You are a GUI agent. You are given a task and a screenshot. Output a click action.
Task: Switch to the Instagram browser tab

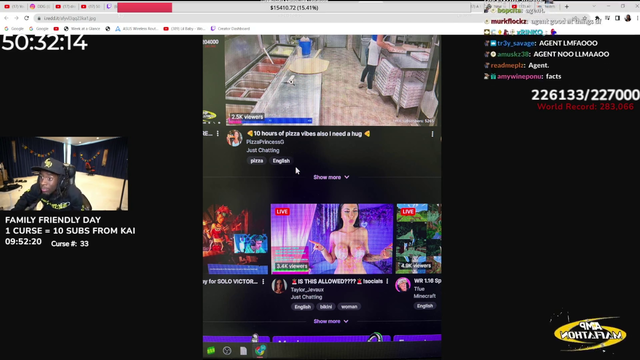point(40,7)
